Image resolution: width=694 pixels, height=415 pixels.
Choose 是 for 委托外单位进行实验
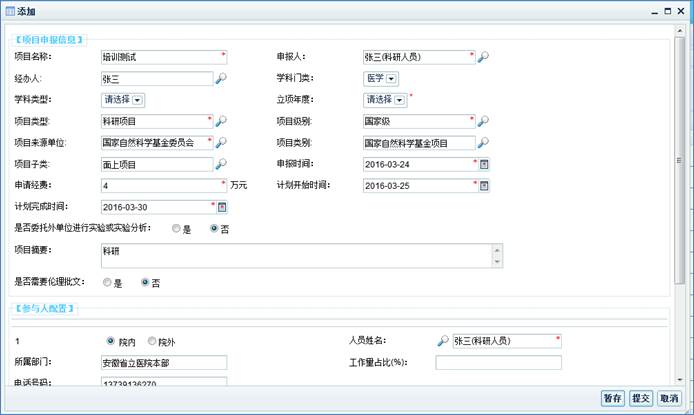click(177, 229)
